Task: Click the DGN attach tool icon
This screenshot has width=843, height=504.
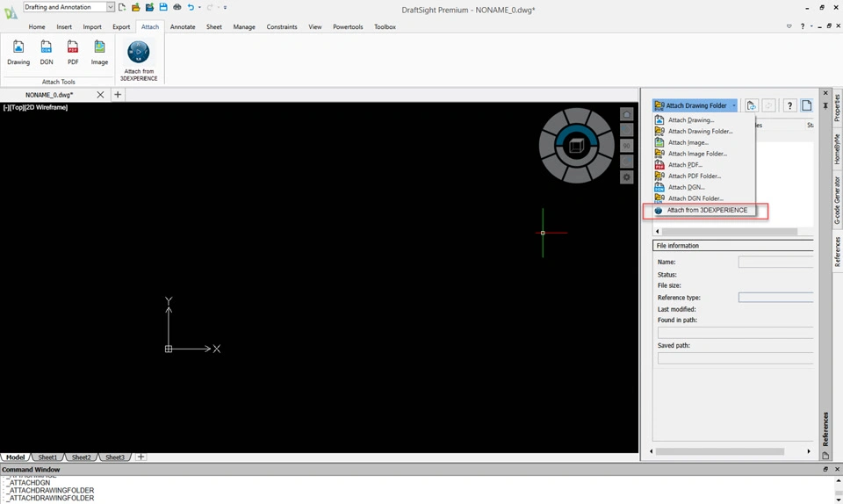Action: pyautogui.click(x=47, y=47)
